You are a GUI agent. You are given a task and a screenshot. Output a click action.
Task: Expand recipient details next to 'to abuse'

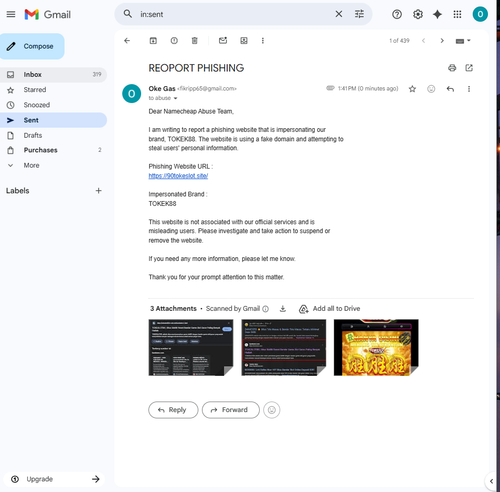coord(175,98)
